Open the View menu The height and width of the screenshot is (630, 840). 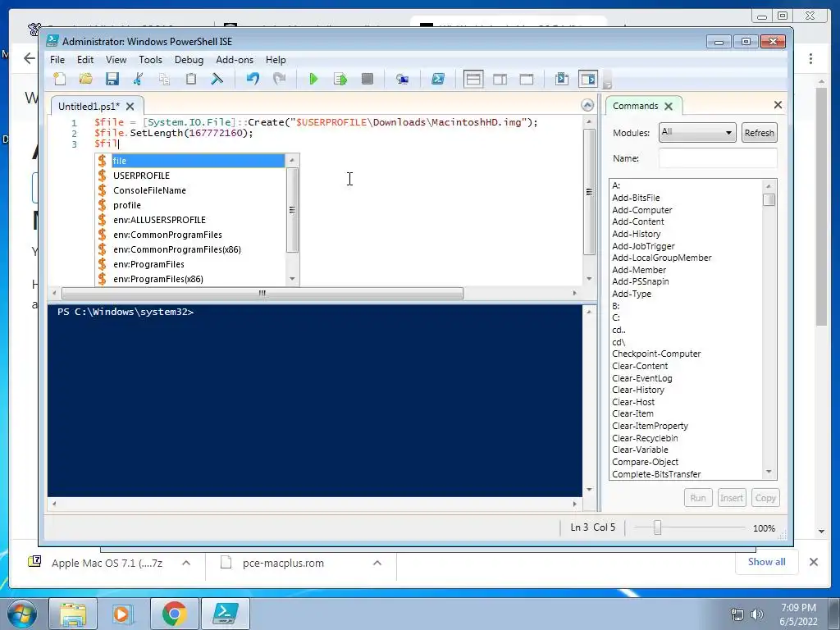pos(116,59)
